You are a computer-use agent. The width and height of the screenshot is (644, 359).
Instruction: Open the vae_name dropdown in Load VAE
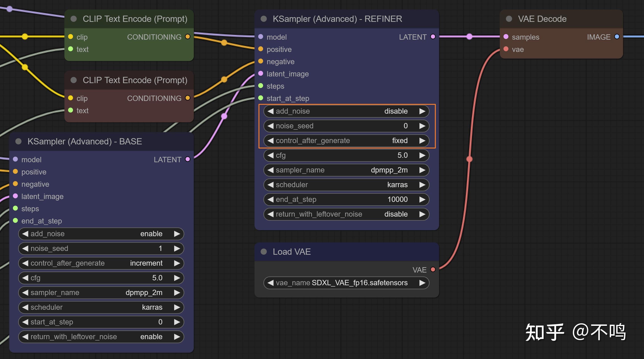(x=346, y=283)
